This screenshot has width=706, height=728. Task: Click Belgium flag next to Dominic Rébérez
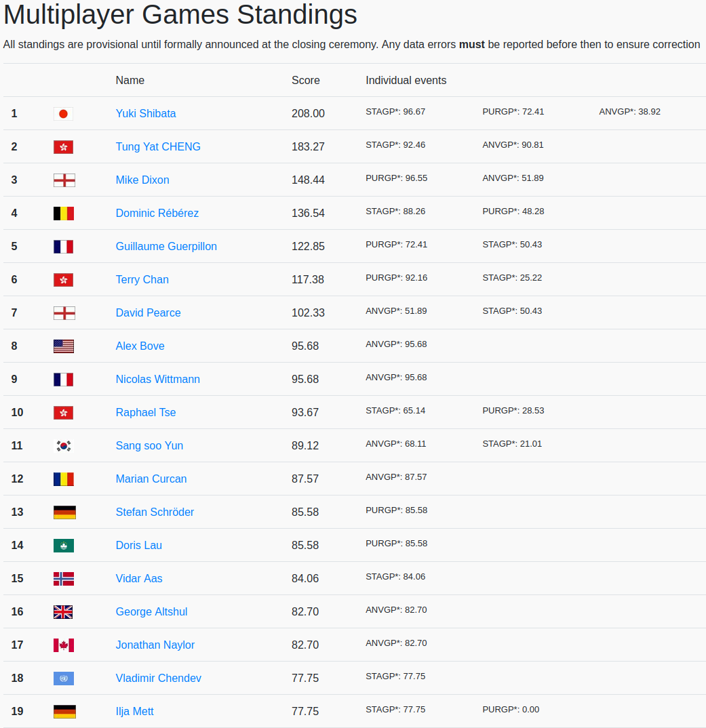(63, 214)
